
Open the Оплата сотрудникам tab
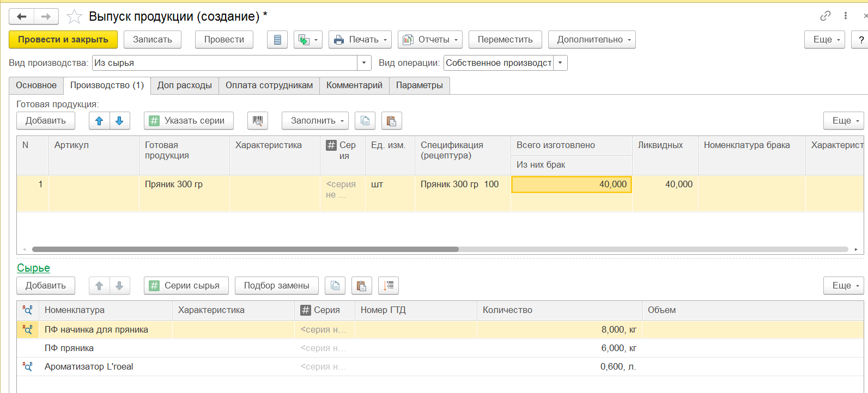pos(269,85)
